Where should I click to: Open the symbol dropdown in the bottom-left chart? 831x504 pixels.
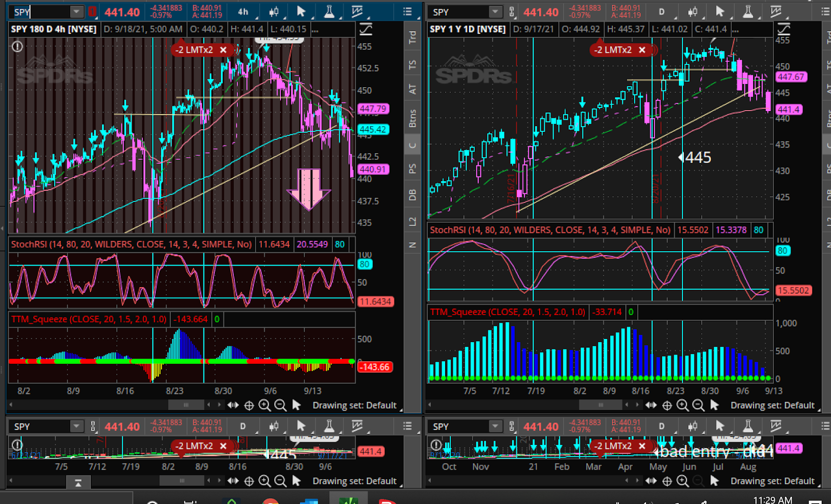pyautogui.click(x=76, y=426)
